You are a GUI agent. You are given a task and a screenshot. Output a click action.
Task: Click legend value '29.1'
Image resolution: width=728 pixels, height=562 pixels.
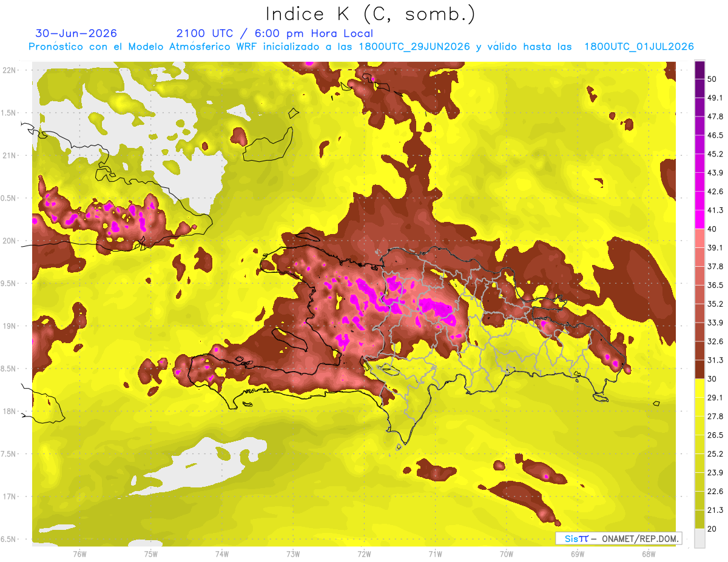(715, 398)
